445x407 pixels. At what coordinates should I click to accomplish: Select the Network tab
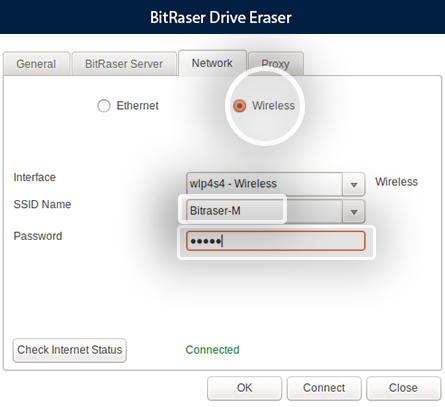coord(212,63)
